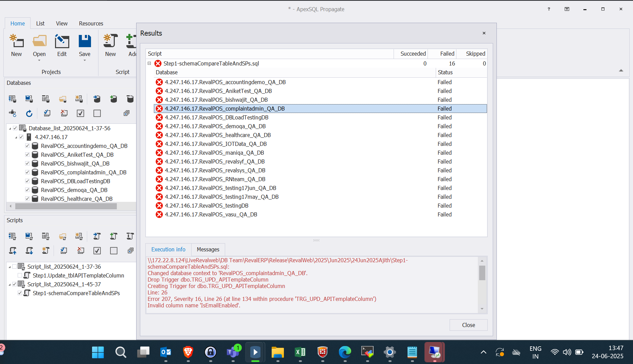The width and height of the screenshot is (633, 364).
Task: Click the New project icon
Action: coord(16,45)
